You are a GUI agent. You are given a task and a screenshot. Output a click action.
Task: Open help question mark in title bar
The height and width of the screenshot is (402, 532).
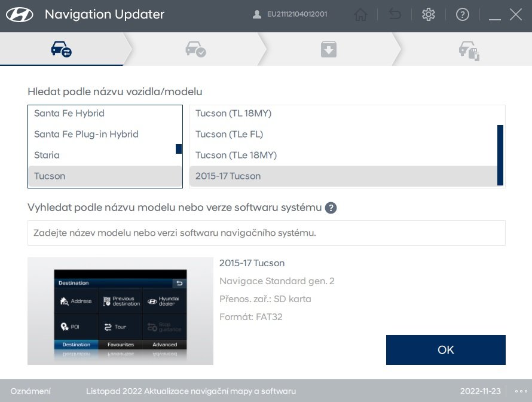(x=463, y=14)
